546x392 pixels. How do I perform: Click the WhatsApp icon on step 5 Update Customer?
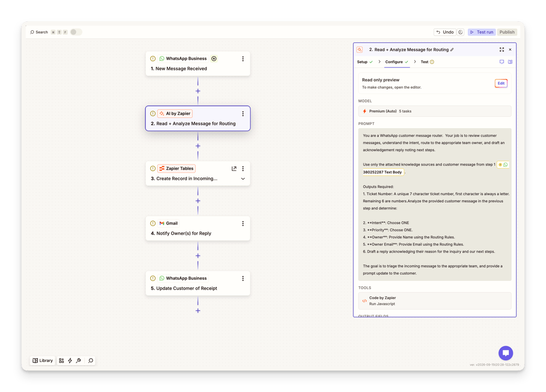pos(161,278)
